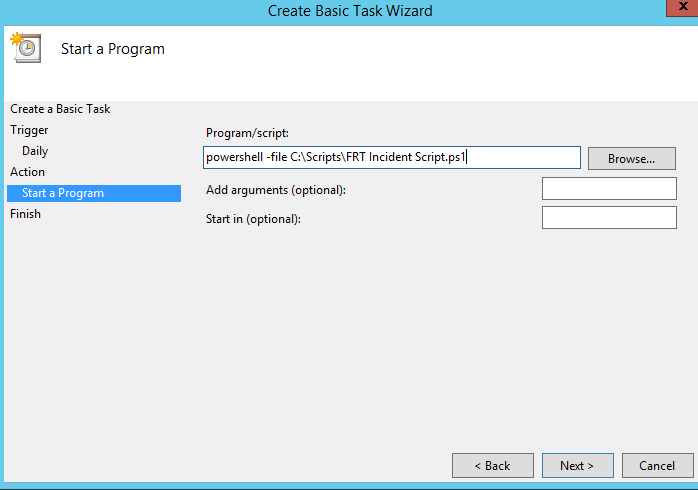
Task: Click the Start a Program page heading
Action: (x=113, y=49)
